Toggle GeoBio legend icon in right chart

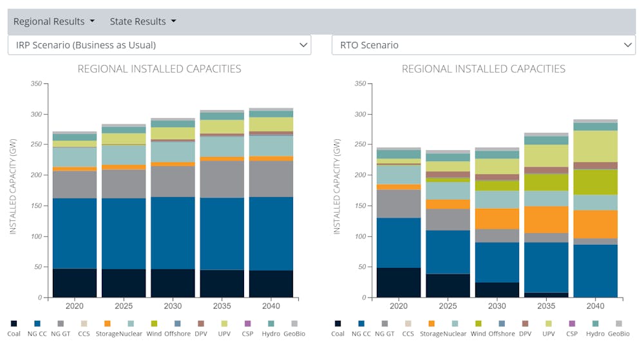click(618, 323)
